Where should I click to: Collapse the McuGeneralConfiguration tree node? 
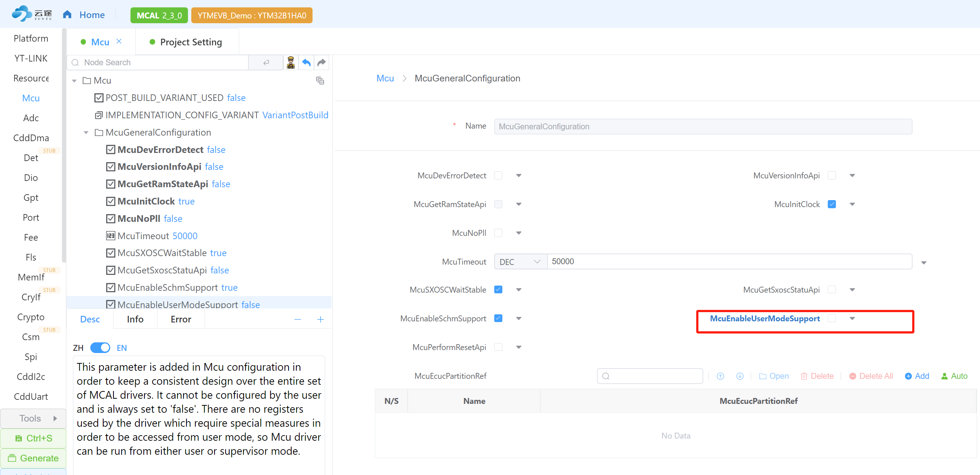(86, 132)
